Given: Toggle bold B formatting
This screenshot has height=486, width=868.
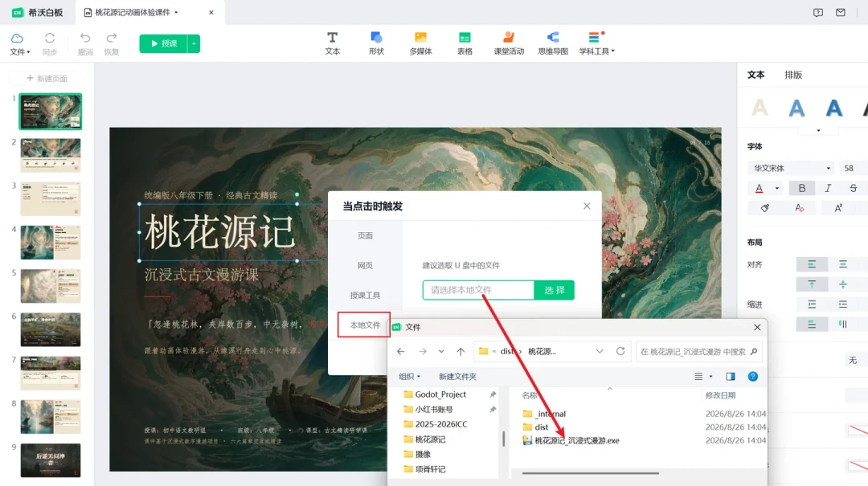Looking at the screenshot, I should [801, 188].
